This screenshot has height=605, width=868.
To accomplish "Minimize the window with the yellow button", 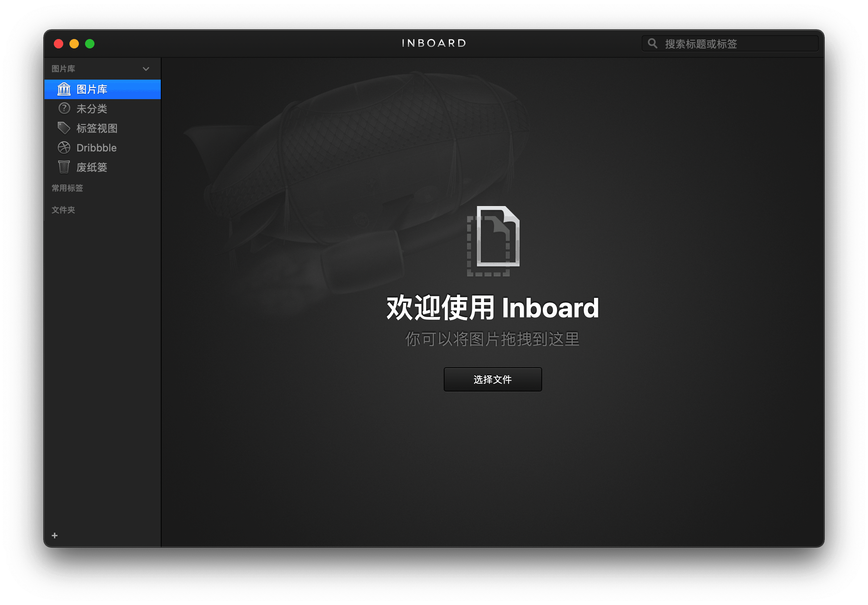I will click(74, 44).
